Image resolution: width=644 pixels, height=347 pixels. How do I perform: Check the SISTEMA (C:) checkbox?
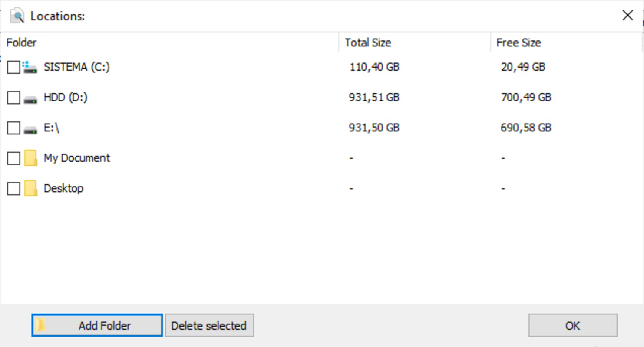click(x=13, y=67)
